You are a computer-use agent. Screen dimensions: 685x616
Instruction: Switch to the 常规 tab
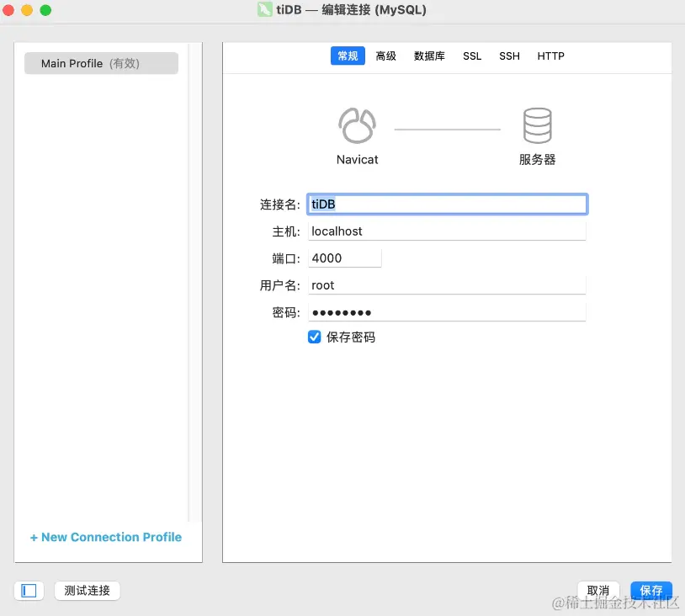(x=348, y=56)
